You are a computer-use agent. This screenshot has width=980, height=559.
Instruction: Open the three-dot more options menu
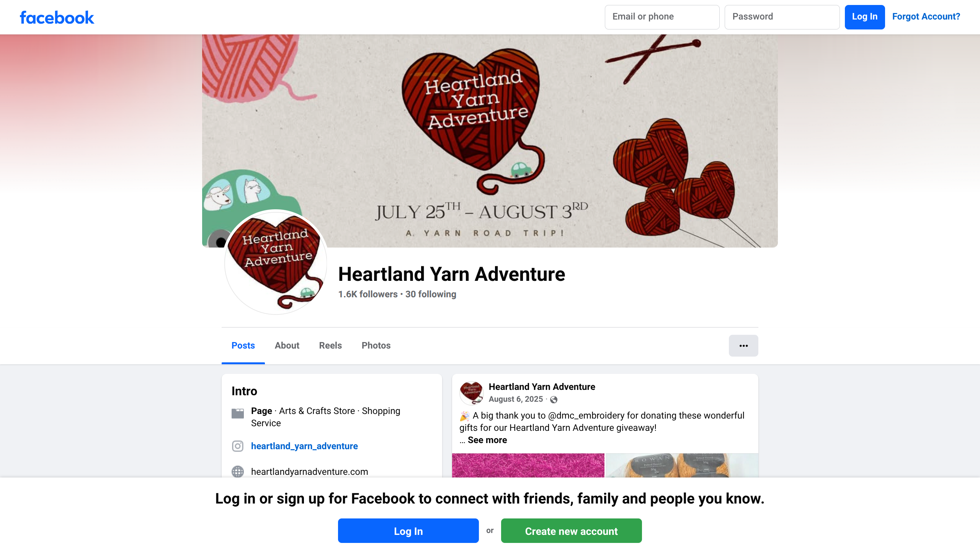click(x=743, y=346)
